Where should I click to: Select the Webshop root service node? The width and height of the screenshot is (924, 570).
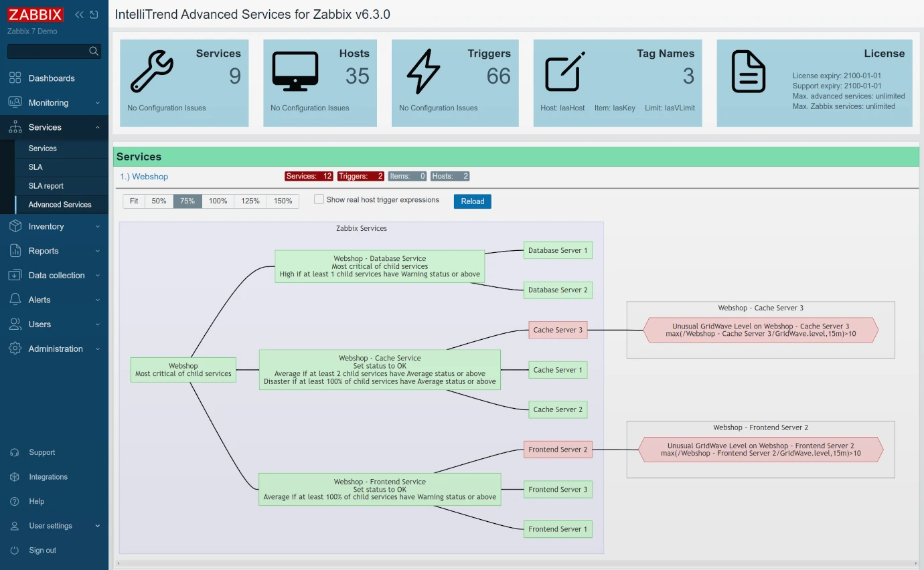tap(183, 370)
